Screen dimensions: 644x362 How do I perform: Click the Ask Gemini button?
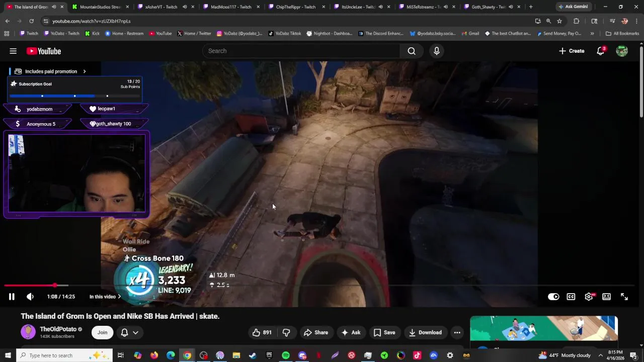pos(573,7)
